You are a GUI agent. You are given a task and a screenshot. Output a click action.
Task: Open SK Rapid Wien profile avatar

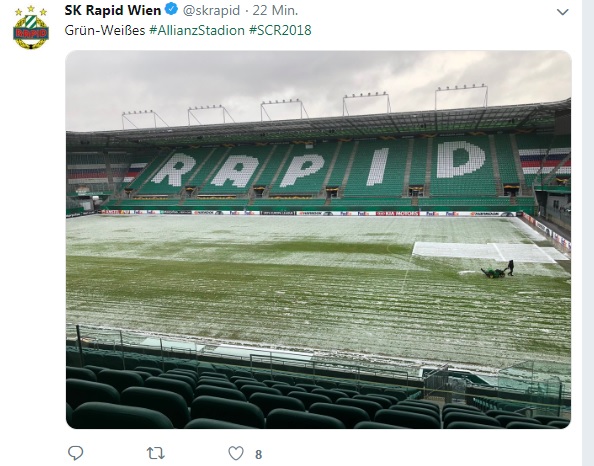click(31, 28)
